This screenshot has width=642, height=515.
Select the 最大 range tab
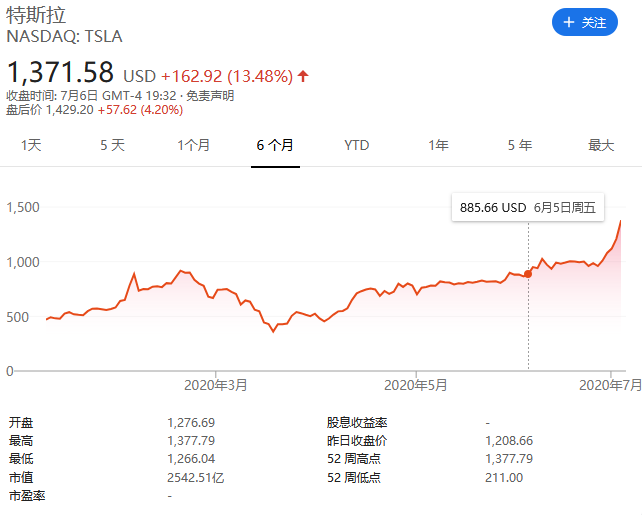point(600,145)
